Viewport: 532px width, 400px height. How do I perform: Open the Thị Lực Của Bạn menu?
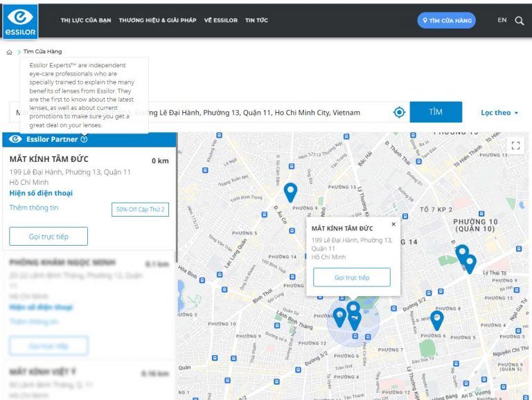coord(86,21)
